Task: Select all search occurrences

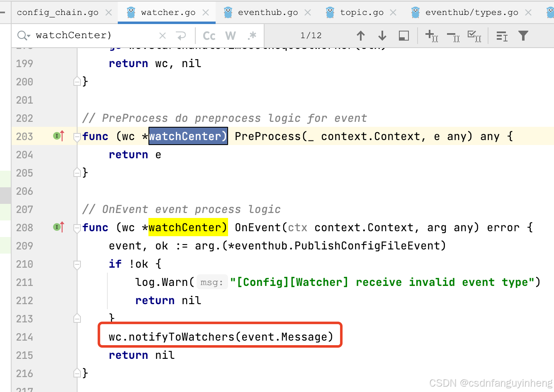Action: (474, 36)
